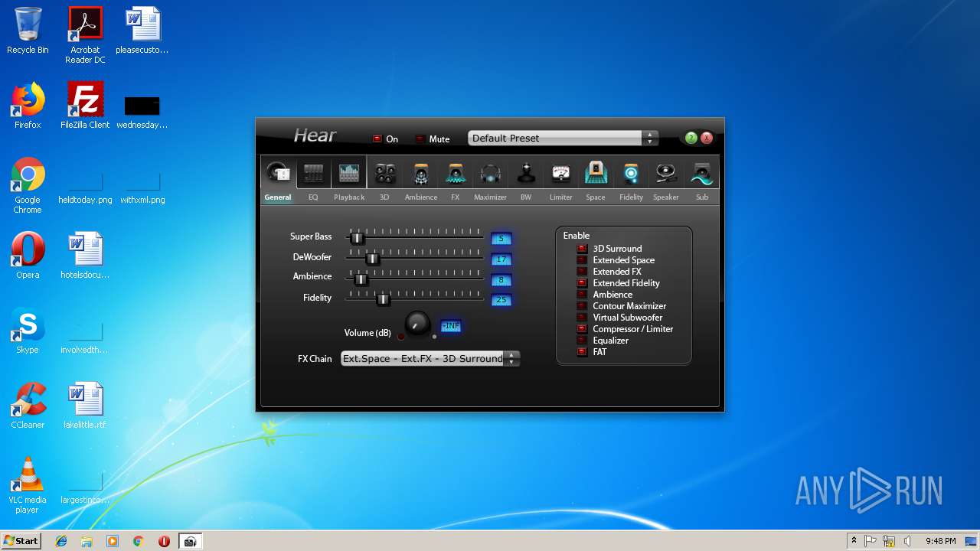This screenshot has height=551, width=980.
Task: Click the Fidelity slider handle
Action: (x=384, y=299)
